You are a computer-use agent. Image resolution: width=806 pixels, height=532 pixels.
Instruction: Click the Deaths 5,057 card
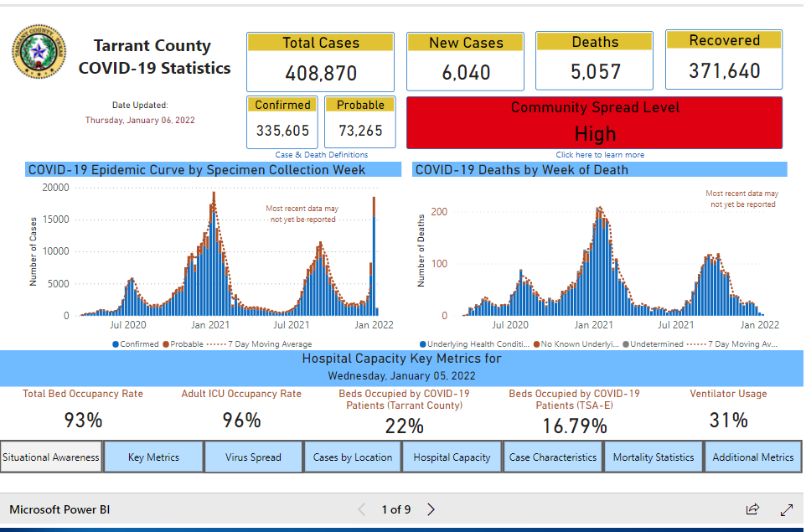click(x=595, y=60)
